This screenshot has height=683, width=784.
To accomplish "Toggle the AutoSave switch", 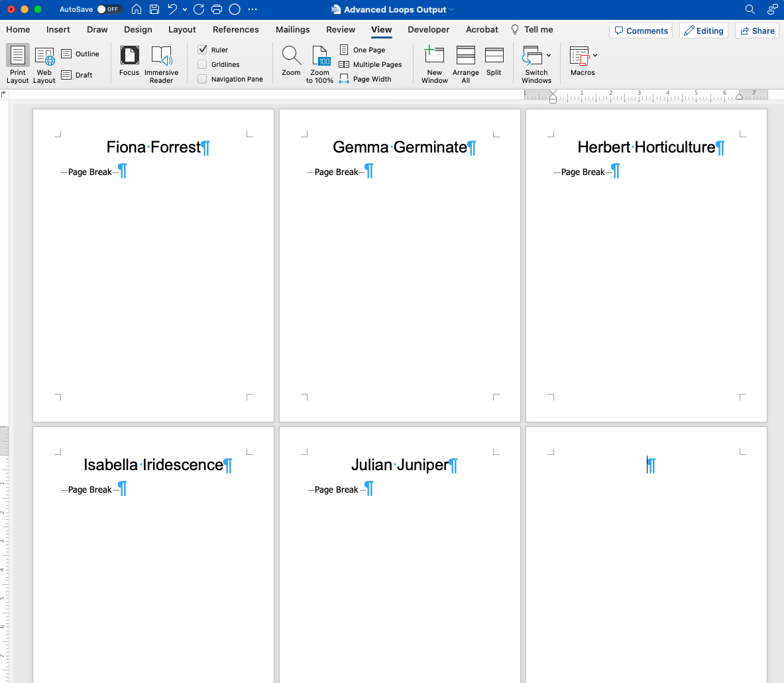I will pos(109,9).
